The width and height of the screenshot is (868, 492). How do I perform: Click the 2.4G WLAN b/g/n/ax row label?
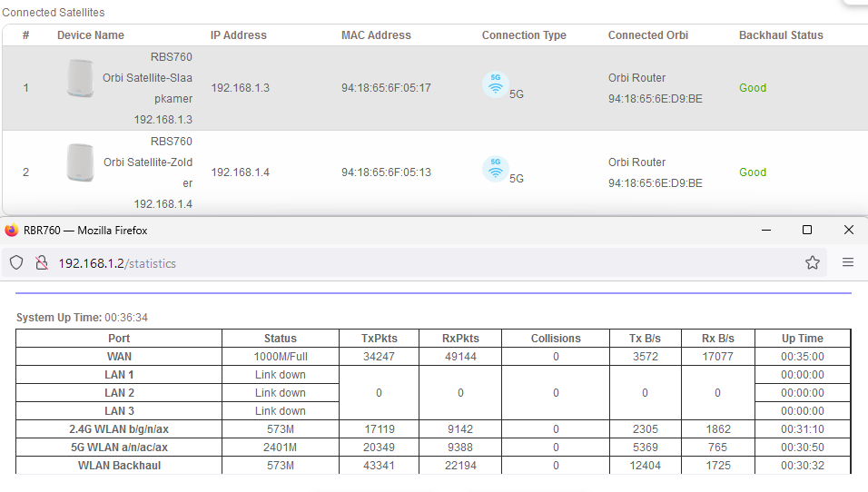coord(119,428)
